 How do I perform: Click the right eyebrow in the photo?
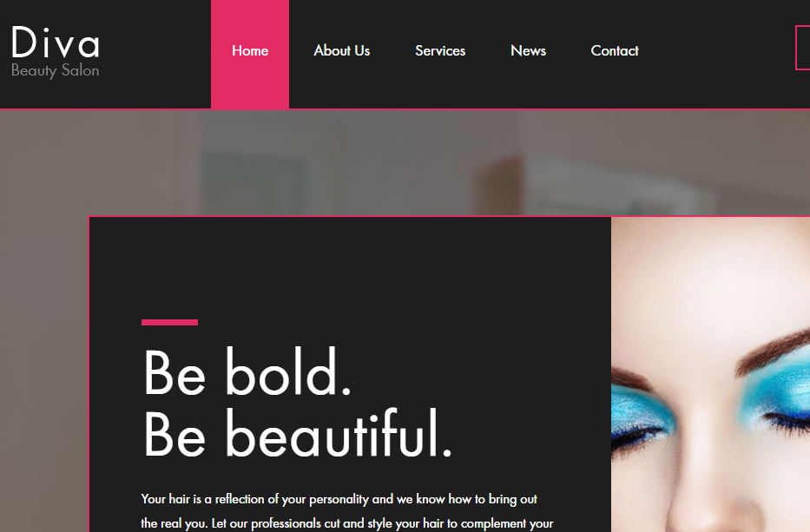point(774,351)
